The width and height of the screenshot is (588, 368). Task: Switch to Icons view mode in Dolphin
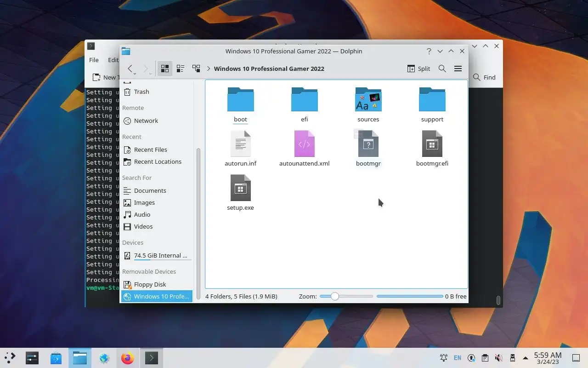pyautogui.click(x=164, y=69)
